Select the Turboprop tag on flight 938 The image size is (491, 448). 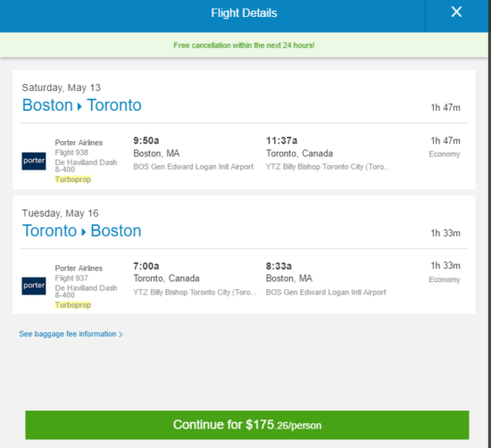point(73,179)
